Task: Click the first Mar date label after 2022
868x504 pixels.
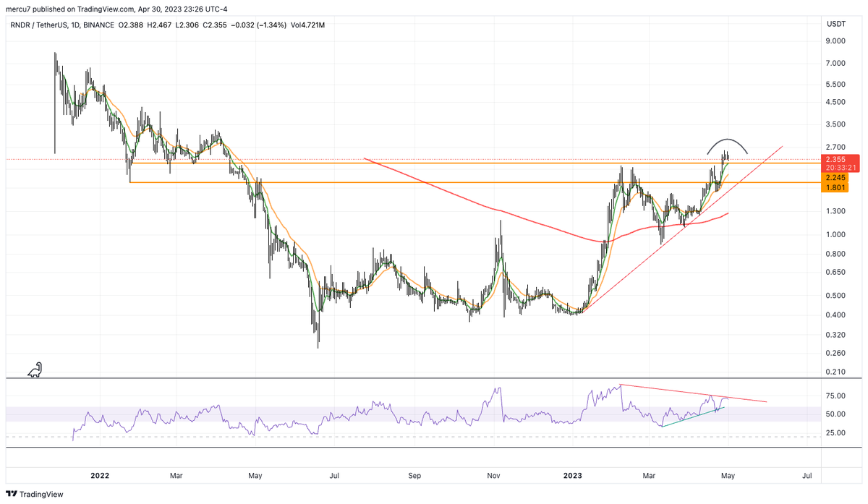Action: [x=176, y=476]
